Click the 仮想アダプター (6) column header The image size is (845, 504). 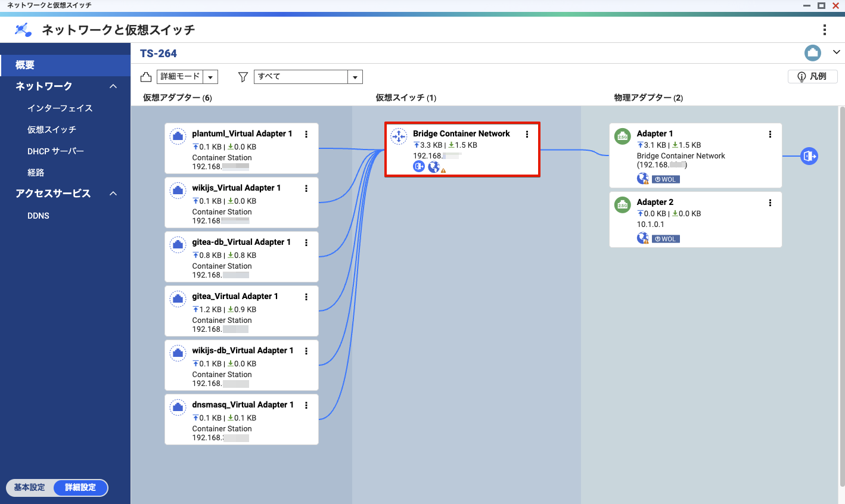tap(177, 98)
